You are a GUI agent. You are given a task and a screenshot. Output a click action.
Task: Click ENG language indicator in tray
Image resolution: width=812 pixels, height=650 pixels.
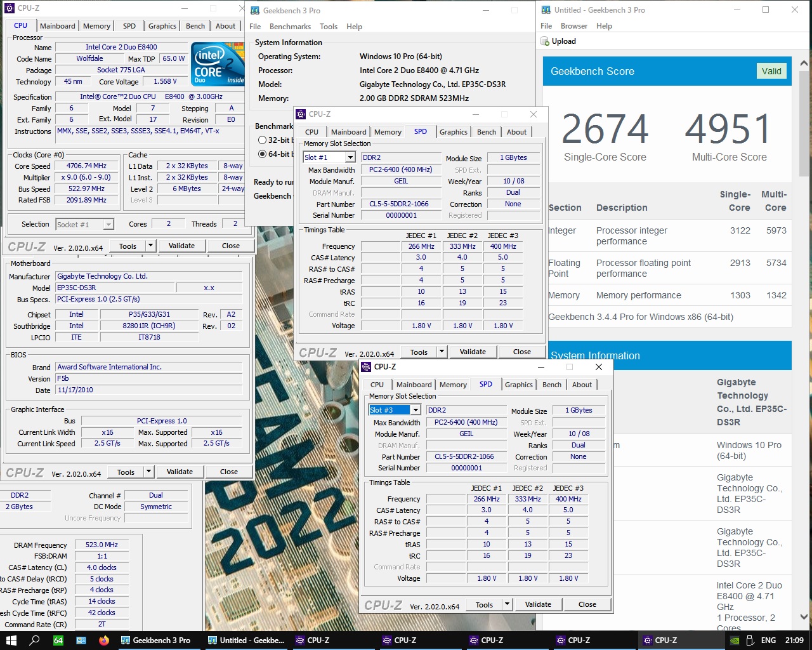coord(768,640)
